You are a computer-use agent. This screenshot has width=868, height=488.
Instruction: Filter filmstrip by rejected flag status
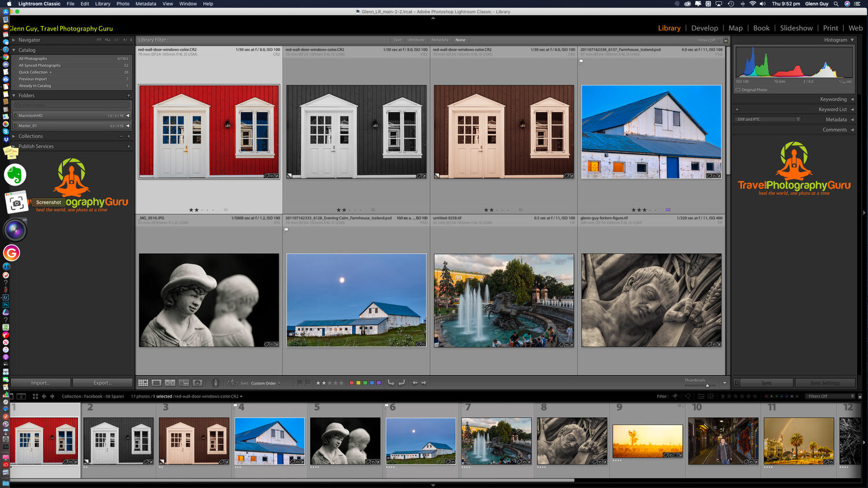[x=688, y=396]
